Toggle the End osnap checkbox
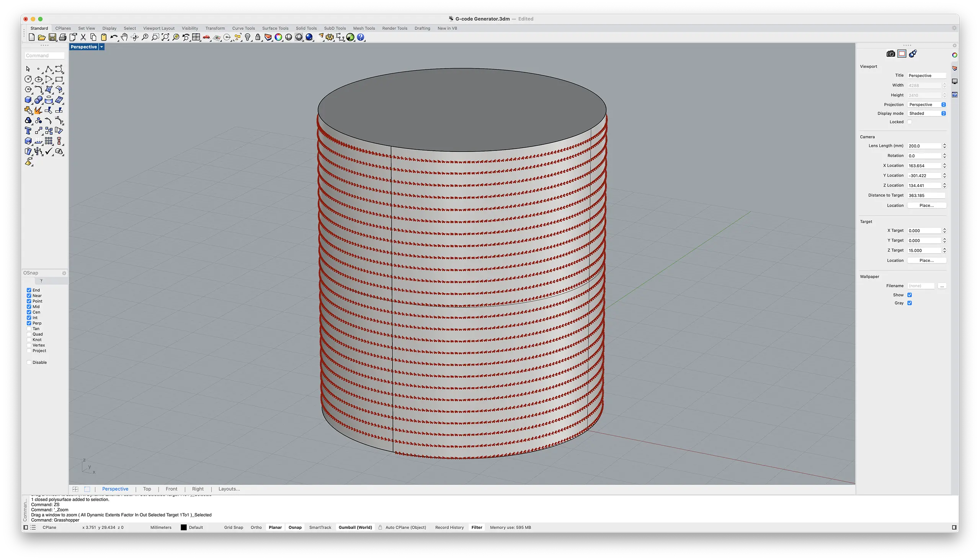The height and width of the screenshot is (560, 980). coord(29,290)
